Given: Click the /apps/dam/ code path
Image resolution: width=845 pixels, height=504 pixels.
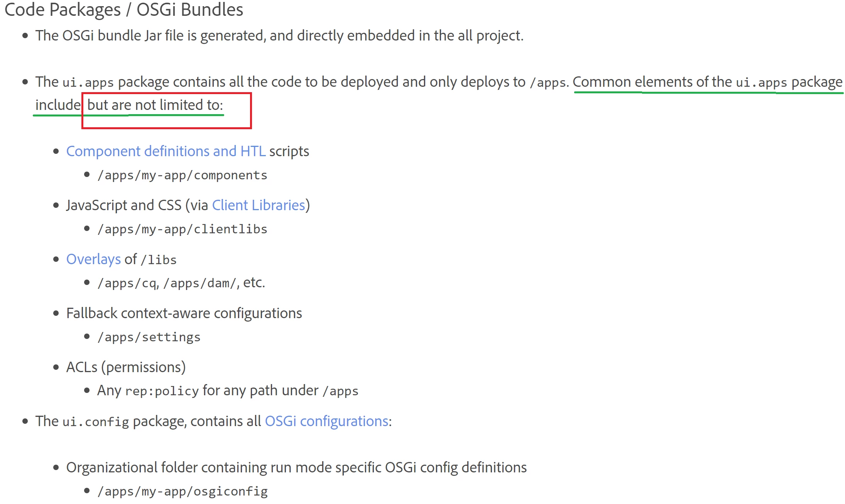Looking at the screenshot, I should tap(199, 283).
